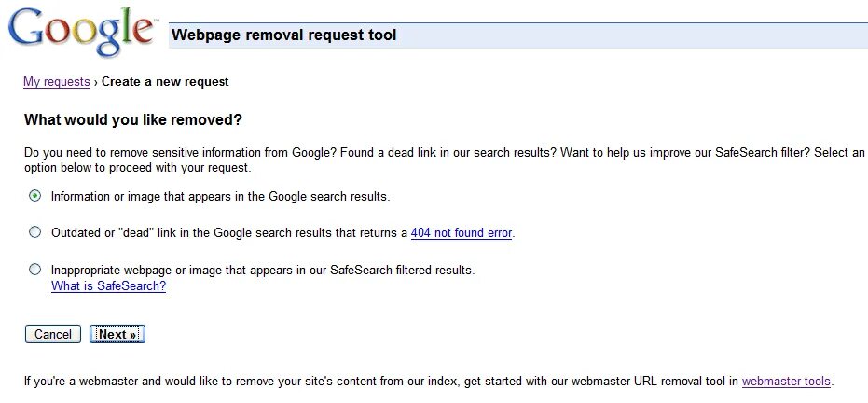Viewport: 868px width, 403px height.
Task: Open the 404 not found error link
Action: (x=462, y=233)
